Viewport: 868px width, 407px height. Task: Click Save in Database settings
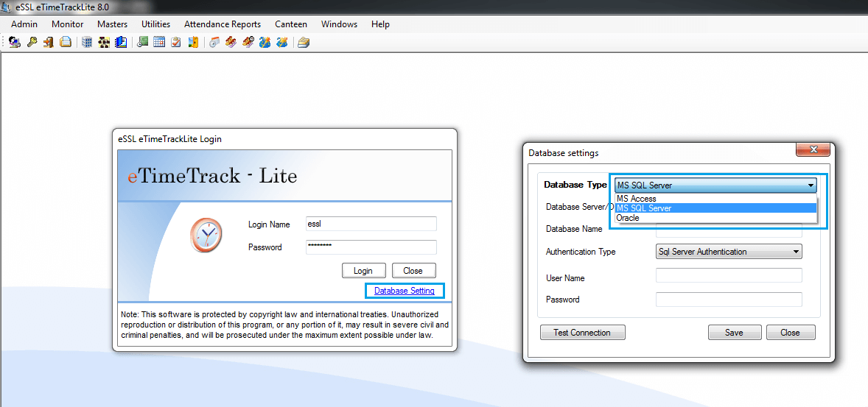734,333
